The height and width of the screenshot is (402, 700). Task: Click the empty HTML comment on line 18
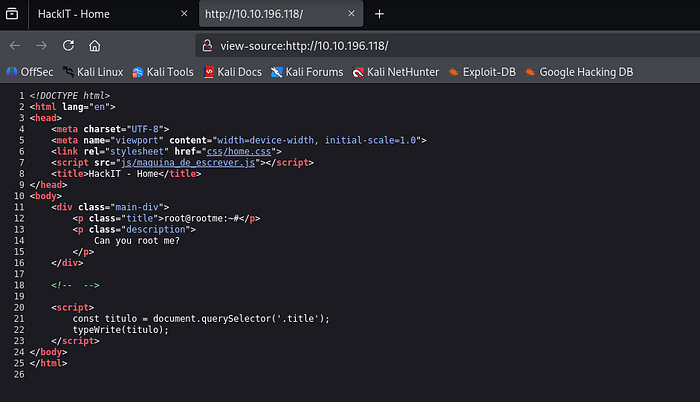(75, 285)
